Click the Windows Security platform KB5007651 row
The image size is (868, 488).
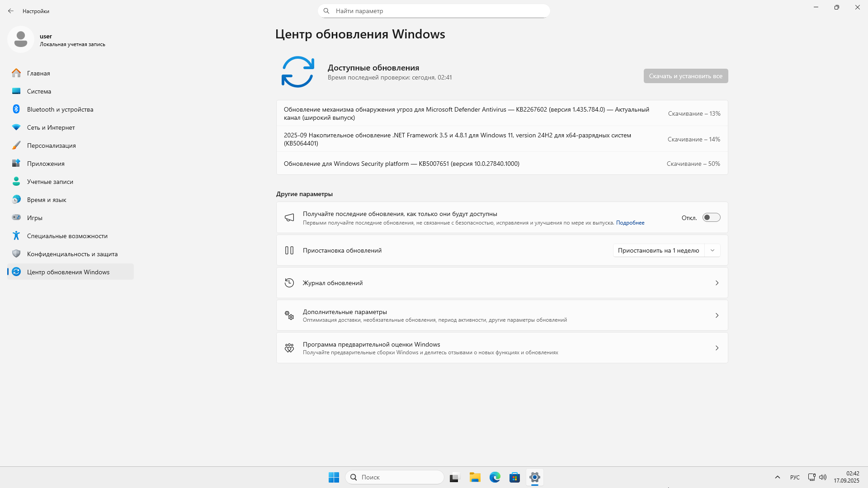502,164
